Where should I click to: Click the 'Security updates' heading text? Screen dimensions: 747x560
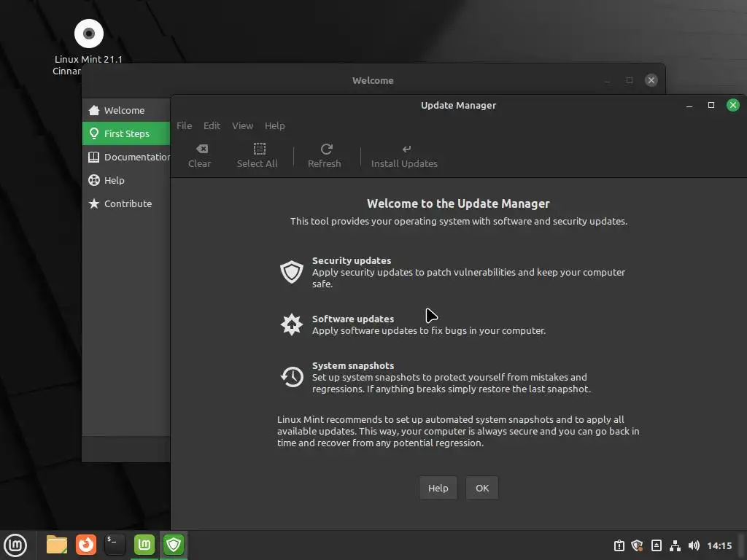coord(352,260)
